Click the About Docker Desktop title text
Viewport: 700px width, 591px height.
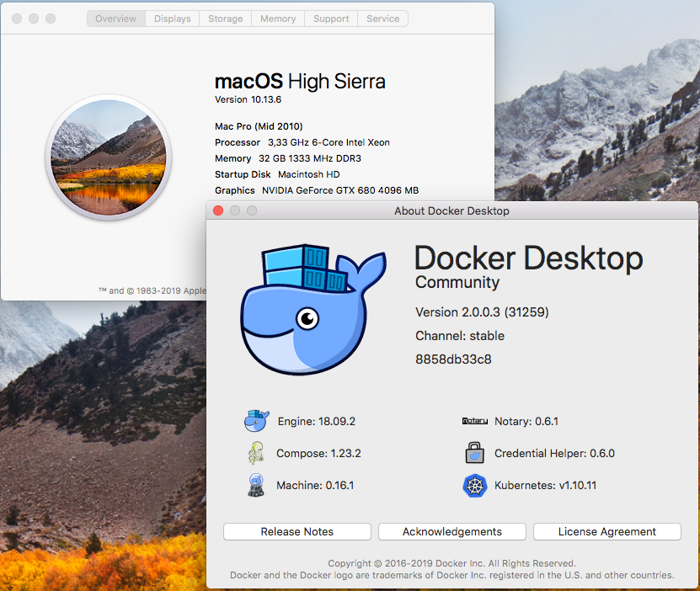pyautogui.click(x=452, y=211)
